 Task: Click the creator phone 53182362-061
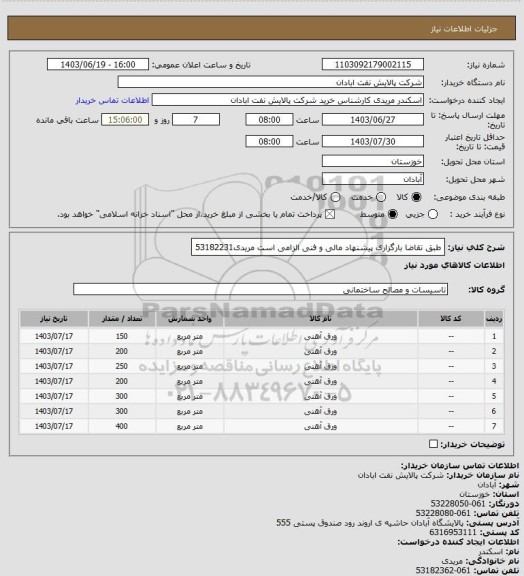tap(443, 570)
